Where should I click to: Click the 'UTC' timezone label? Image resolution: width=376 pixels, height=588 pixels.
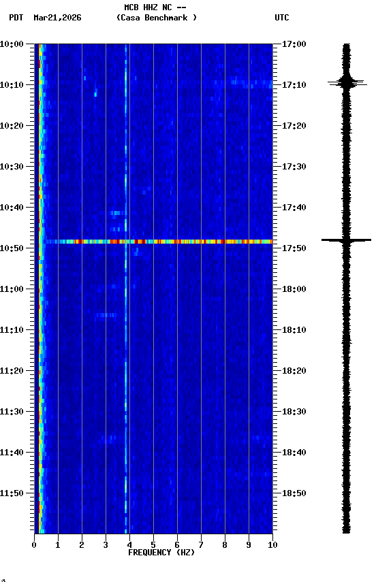click(282, 18)
